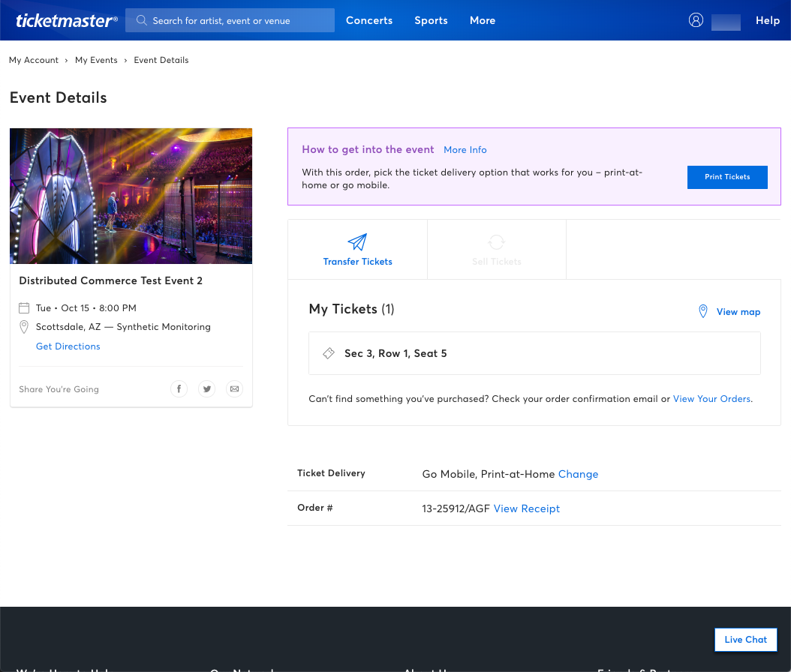Open More Info about event entry
791x672 pixels.
[465, 150]
